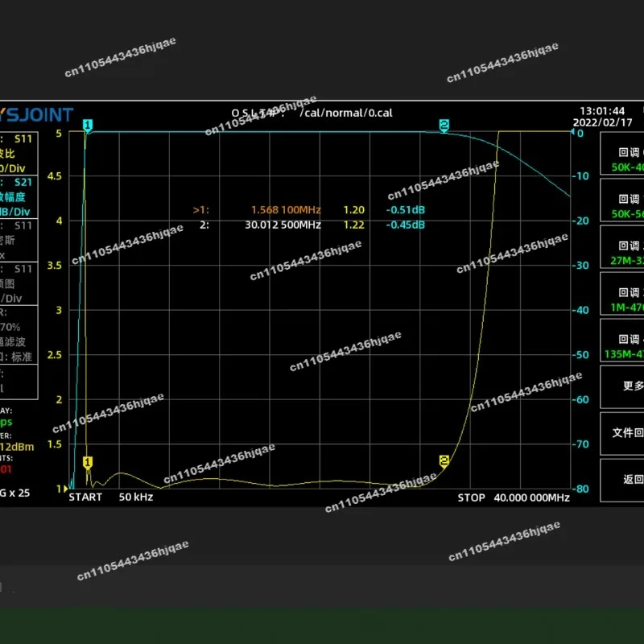This screenshot has height=644, width=644.
Task: Tap the 返回 (Back) button
Action: [621, 481]
